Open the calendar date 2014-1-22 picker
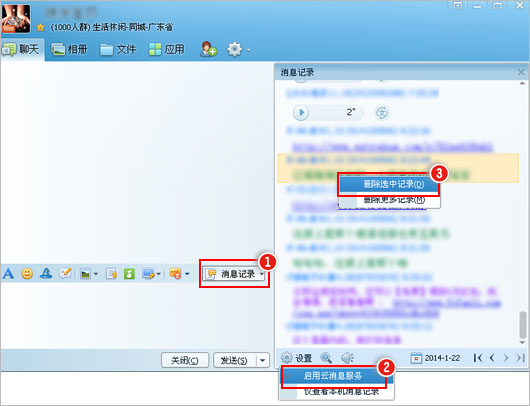Viewport: 530px width, 406px height. coord(435,358)
